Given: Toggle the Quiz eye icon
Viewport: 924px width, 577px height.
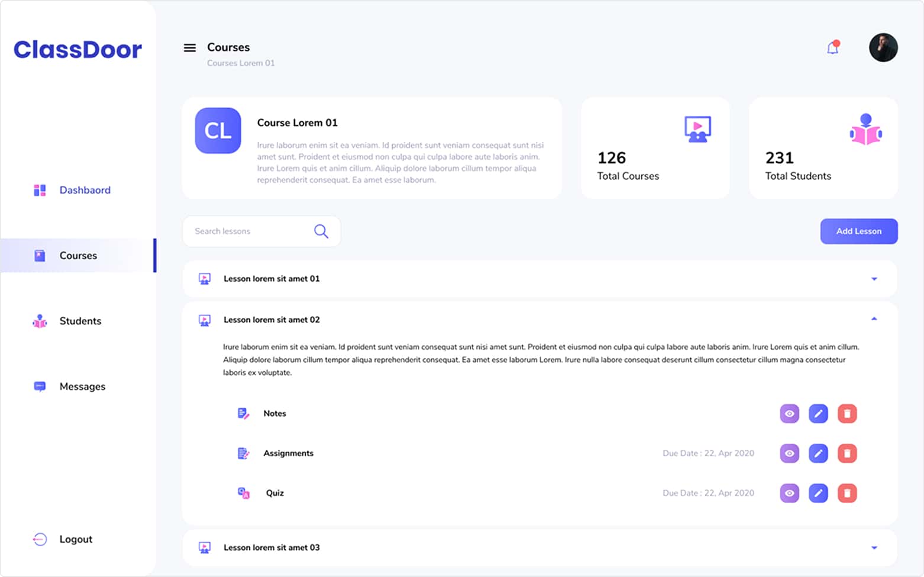Looking at the screenshot, I should click(789, 493).
